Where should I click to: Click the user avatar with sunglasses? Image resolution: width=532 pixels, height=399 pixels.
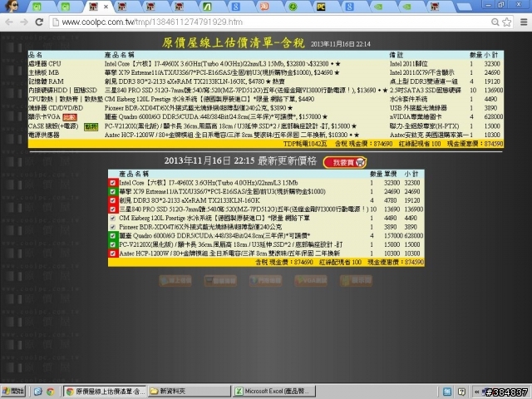pyautogui.click(x=12, y=6)
